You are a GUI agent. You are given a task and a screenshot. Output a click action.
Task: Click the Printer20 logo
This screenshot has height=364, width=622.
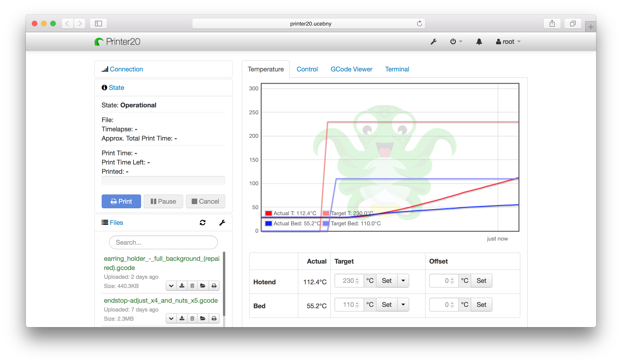(x=117, y=42)
